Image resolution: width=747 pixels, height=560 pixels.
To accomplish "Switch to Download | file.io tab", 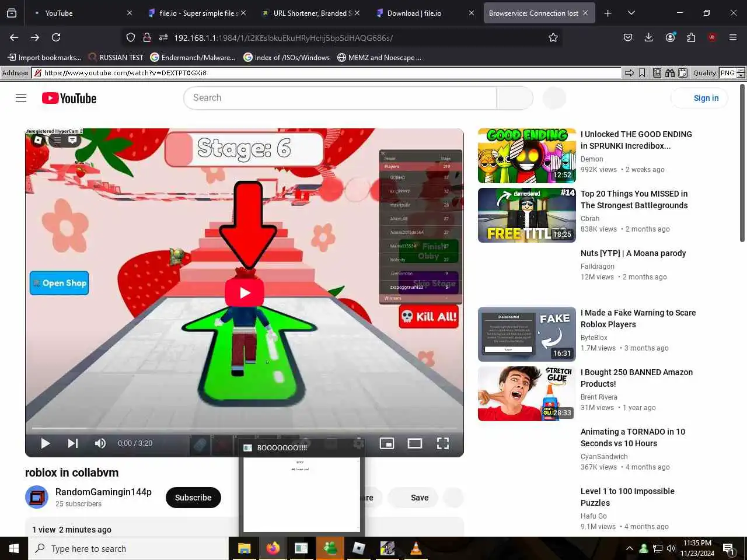I will [x=424, y=13].
